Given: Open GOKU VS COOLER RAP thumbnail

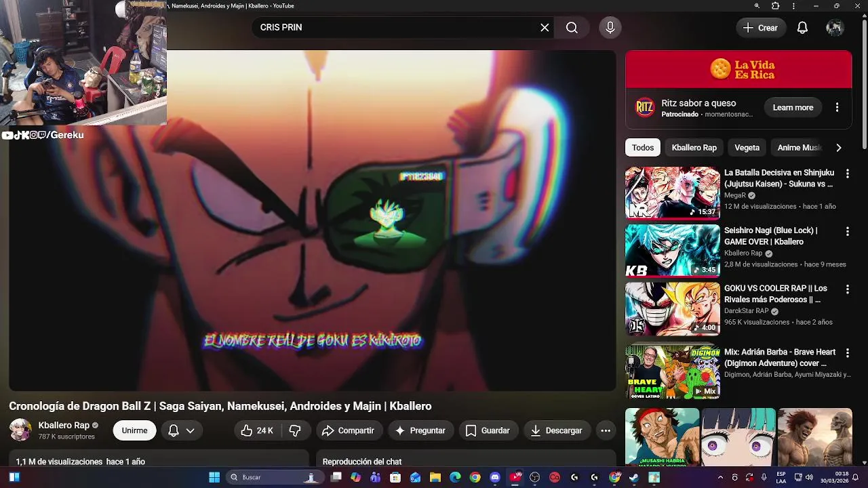Looking at the screenshot, I should 672,308.
